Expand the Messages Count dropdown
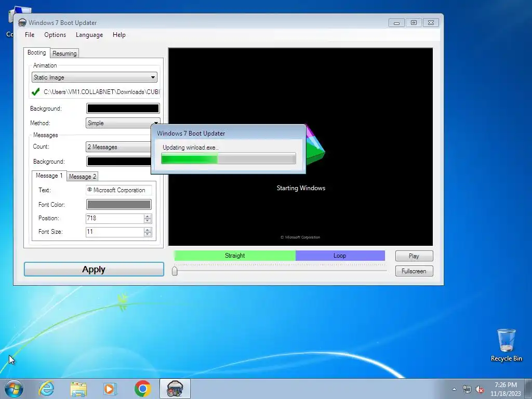Image resolution: width=532 pixels, height=399 pixels. click(x=118, y=147)
